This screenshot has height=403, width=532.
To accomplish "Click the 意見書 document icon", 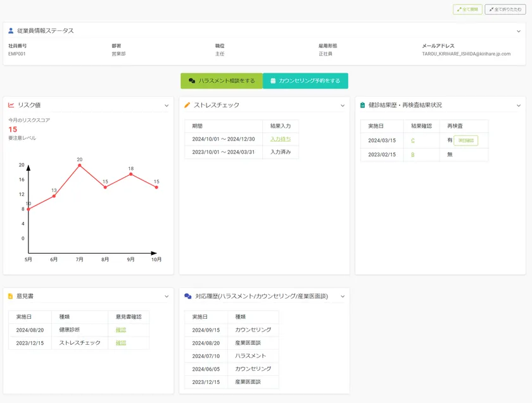I will tap(11, 296).
